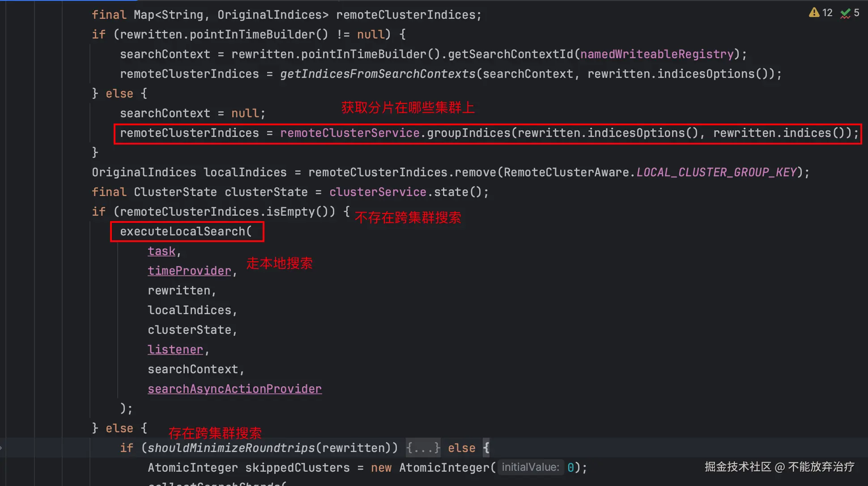Click the remoteClusterService field in the red box
Screen dimensions: 868x486
click(349, 133)
